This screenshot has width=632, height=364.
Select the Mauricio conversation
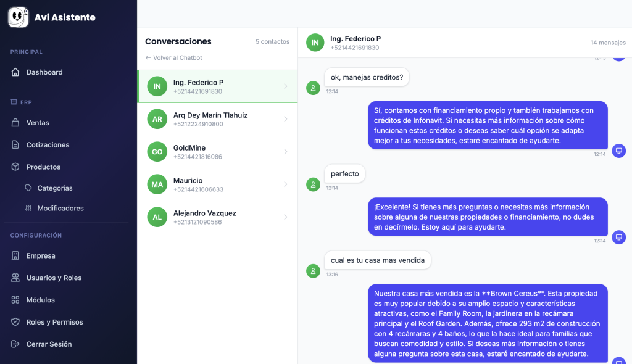point(217,184)
